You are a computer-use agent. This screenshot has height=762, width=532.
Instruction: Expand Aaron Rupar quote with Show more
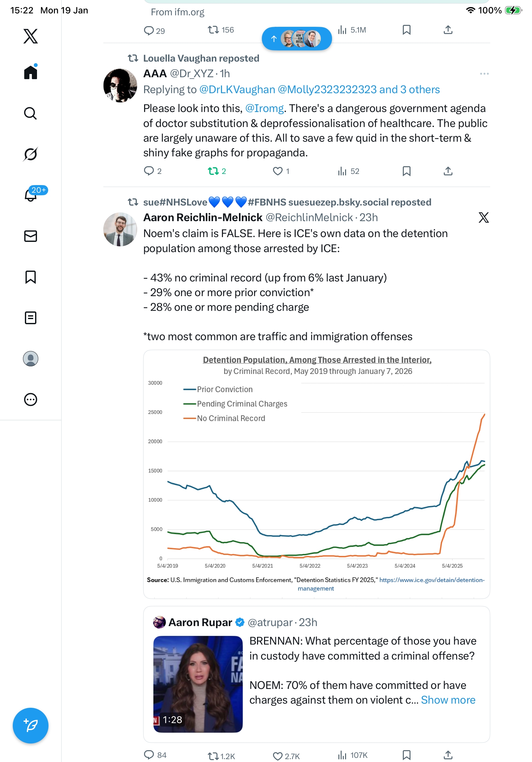[448, 699]
